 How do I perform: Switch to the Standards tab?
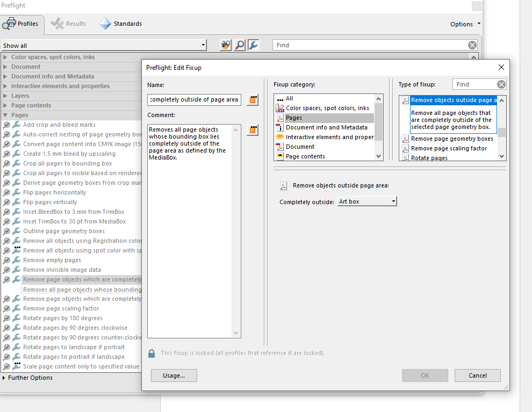click(x=120, y=24)
